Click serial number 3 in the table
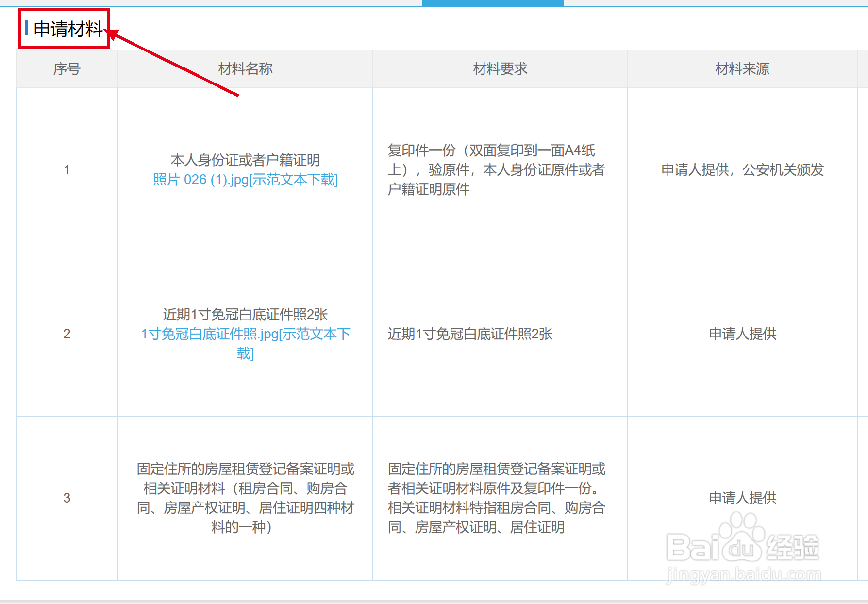Image resolution: width=868 pixels, height=604 pixels. 67,498
